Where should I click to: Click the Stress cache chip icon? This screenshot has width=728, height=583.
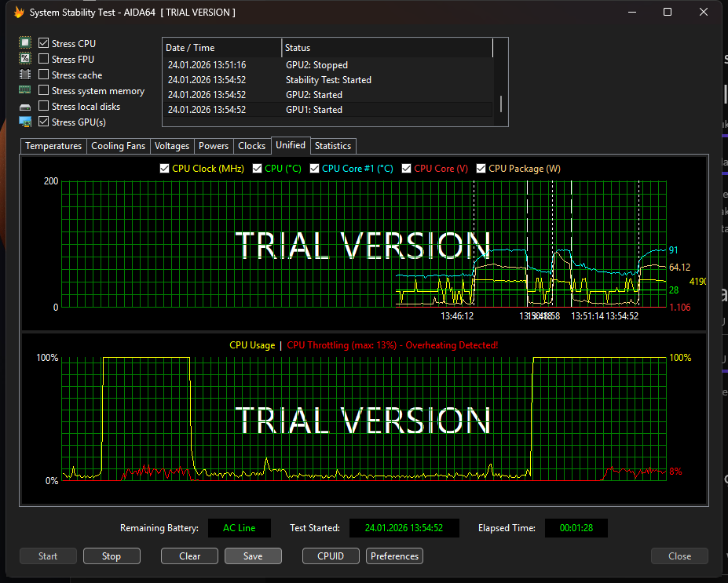coord(24,75)
